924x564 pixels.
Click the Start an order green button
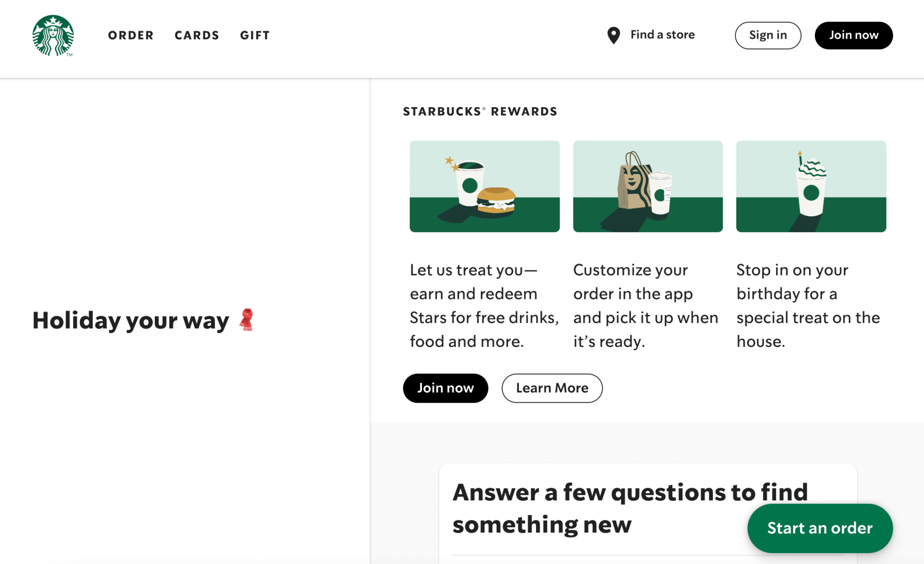point(820,528)
